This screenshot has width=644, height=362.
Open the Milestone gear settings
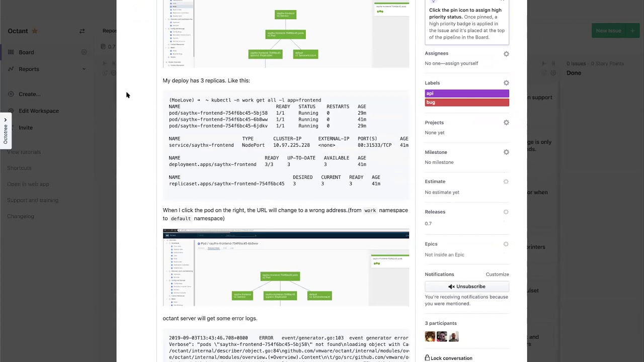[x=506, y=152]
